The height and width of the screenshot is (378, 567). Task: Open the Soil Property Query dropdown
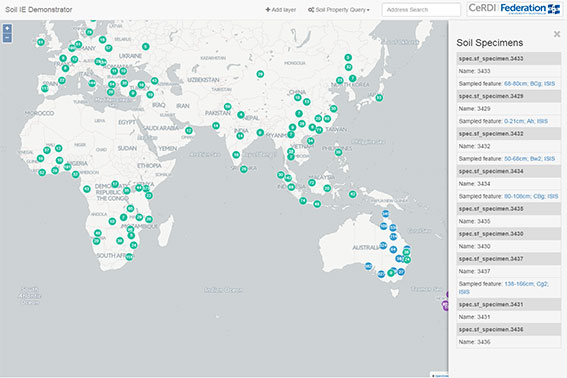339,10
